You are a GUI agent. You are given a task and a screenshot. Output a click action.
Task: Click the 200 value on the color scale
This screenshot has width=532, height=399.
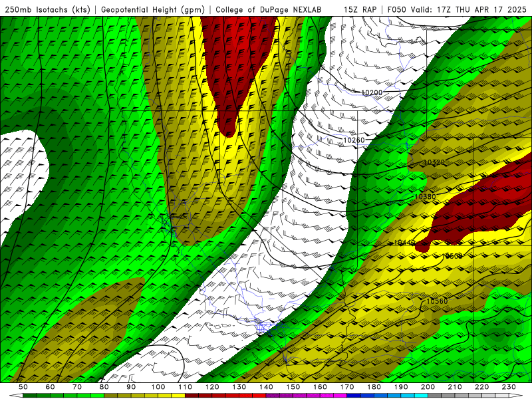click(428, 387)
